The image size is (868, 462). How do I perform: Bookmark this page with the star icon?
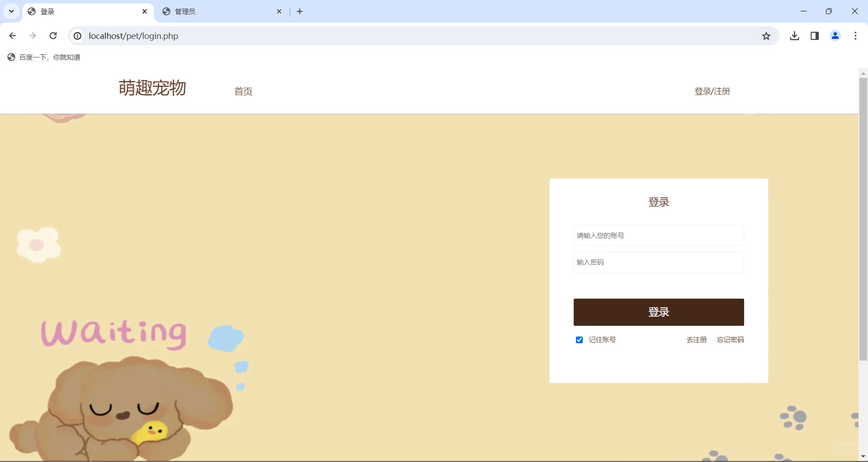click(x=766, y=36)
